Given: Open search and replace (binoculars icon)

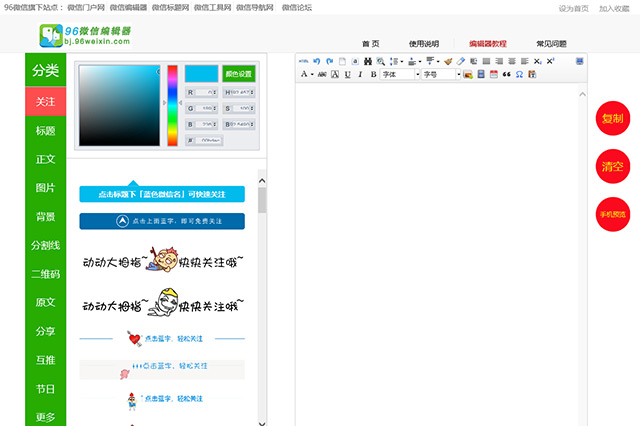Looking at the screenshot, I should coord(368,61).
